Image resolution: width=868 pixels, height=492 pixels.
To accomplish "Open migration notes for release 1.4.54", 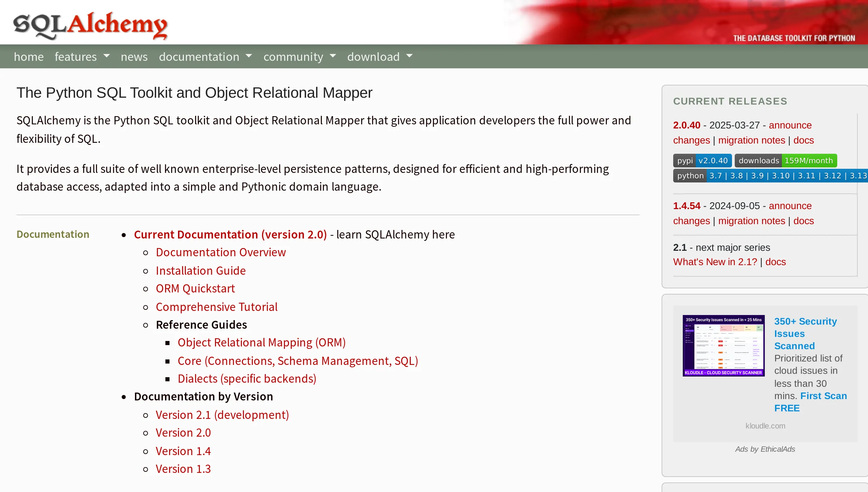I will [x=751, y=221].
